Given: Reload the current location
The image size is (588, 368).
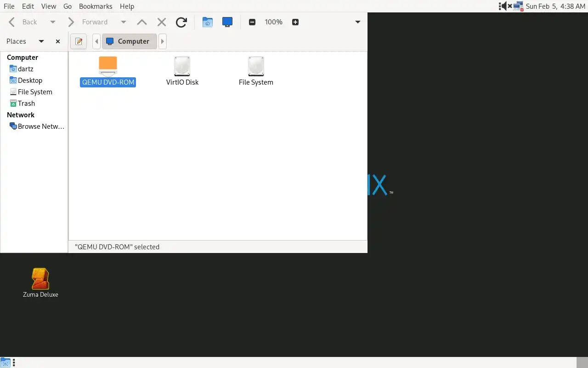Looking at the screenshot, I should (181, 22).
